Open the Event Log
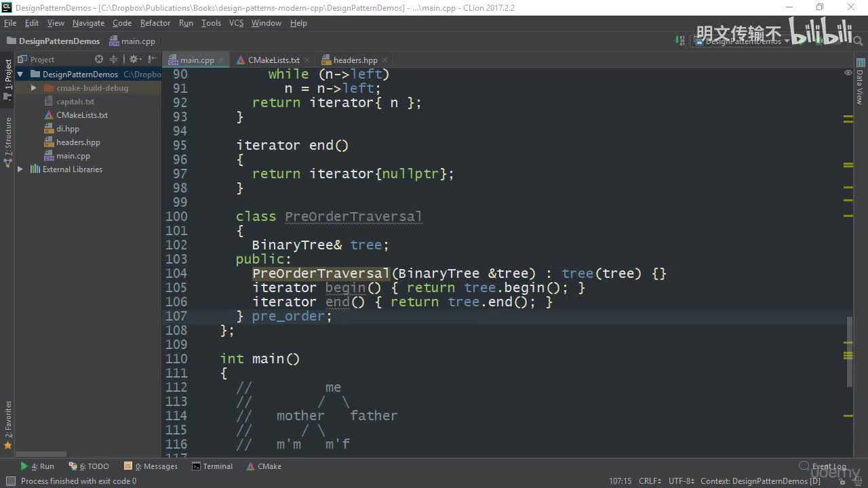Image resolution: width=868 pixels, height=488 pixels. click(x=823, y=466)
